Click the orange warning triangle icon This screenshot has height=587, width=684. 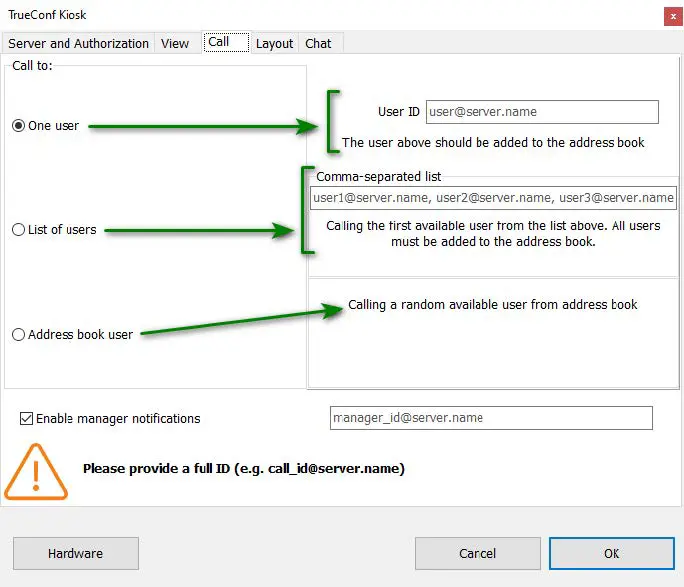point(36,472)
